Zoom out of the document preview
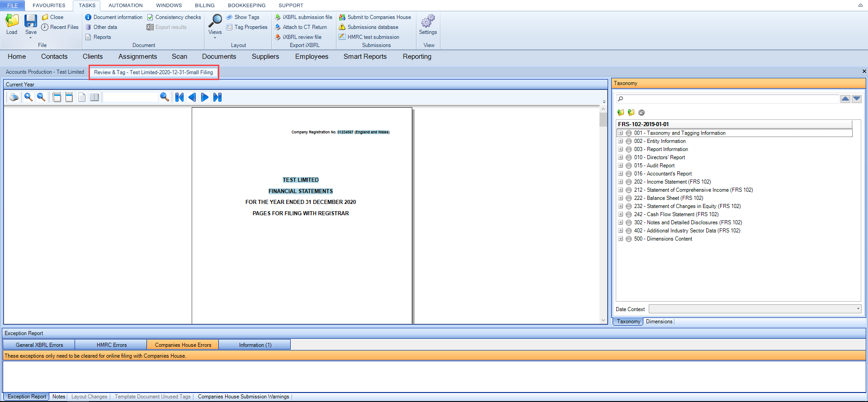This screenshot has width=868, height=402. (x=41, y=97)
